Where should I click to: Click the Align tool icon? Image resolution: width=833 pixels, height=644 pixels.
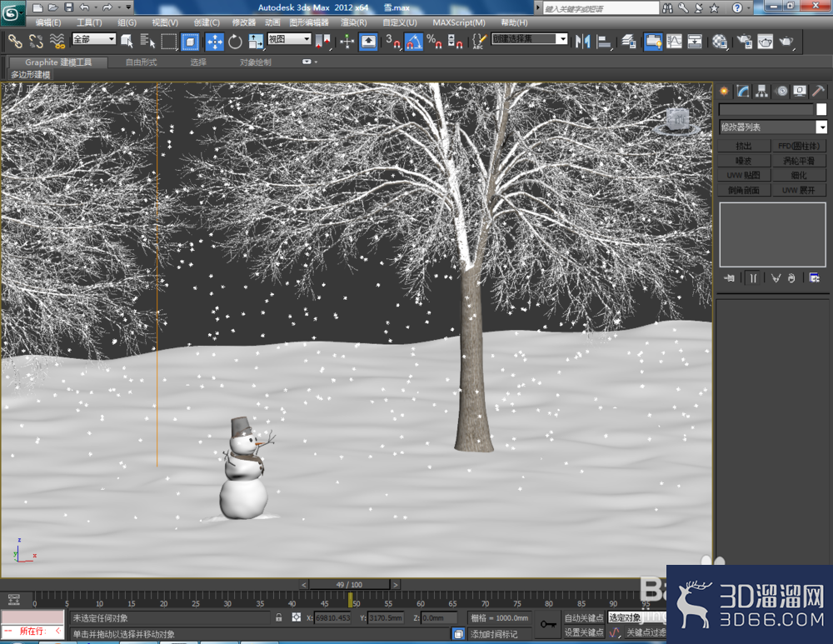click(x=603, y=42)
